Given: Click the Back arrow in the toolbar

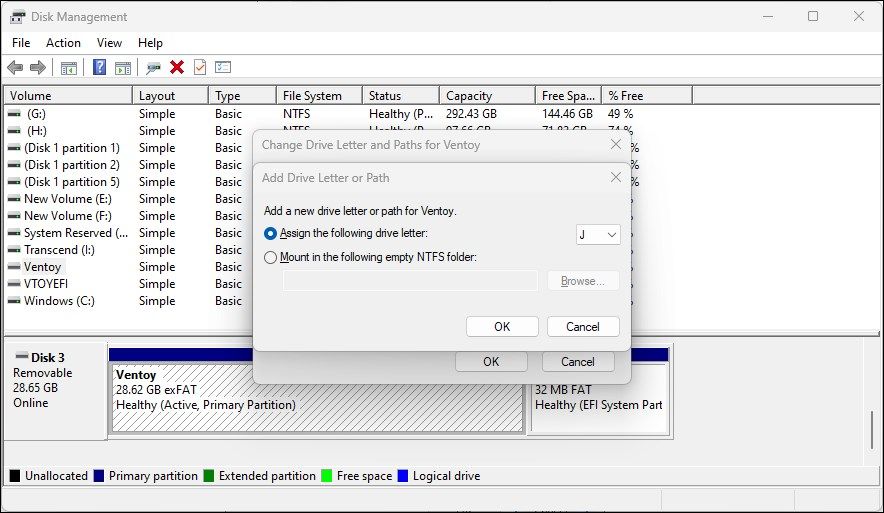Looking at the screenshot, I should pos(15,67).
